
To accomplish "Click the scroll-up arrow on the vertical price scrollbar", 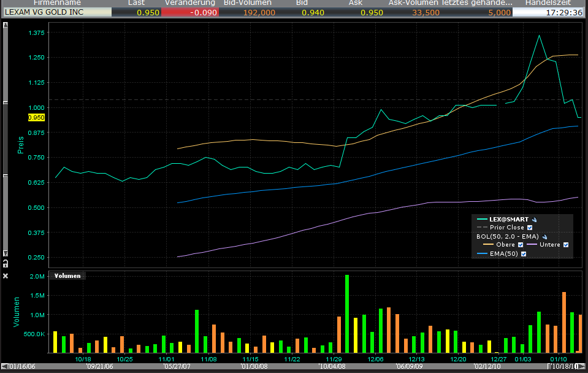I will point(6,25).
